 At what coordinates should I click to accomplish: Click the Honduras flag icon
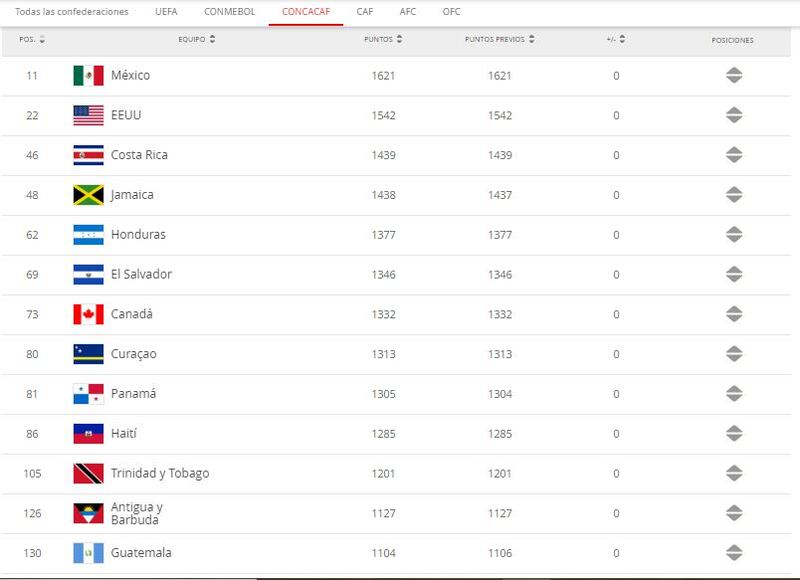tap(88, 235)
